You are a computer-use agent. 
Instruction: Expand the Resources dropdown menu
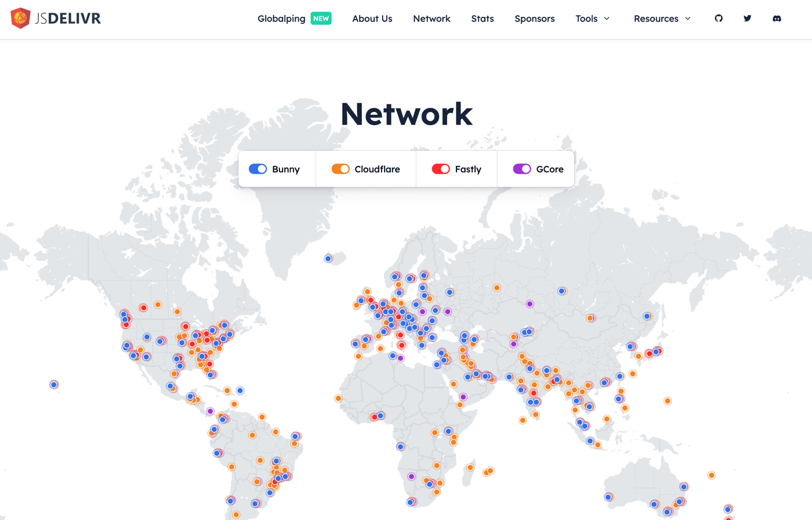pos(662,19)
